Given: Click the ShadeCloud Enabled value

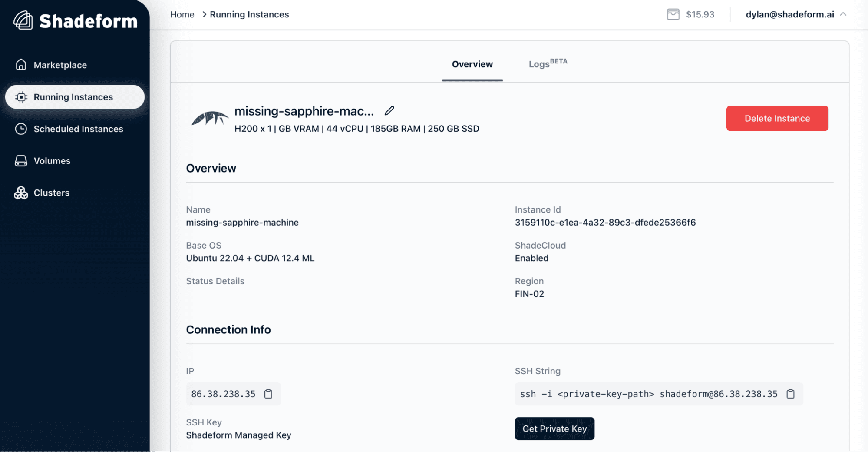Looking at the screenshot, I should point(531,258).
